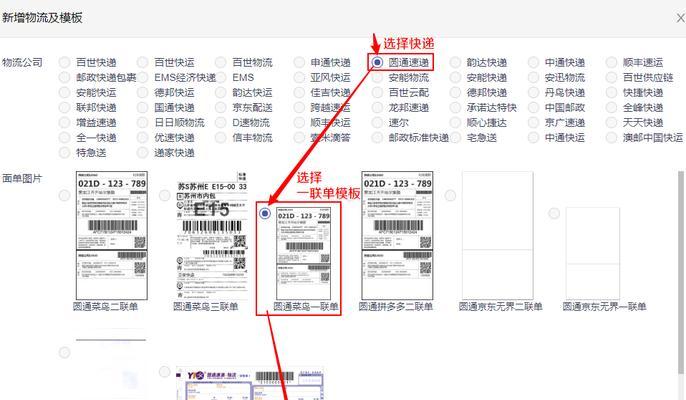
Task: Click the blank 圆通京东无界一联单 template image
Action: tap(593, 253)
